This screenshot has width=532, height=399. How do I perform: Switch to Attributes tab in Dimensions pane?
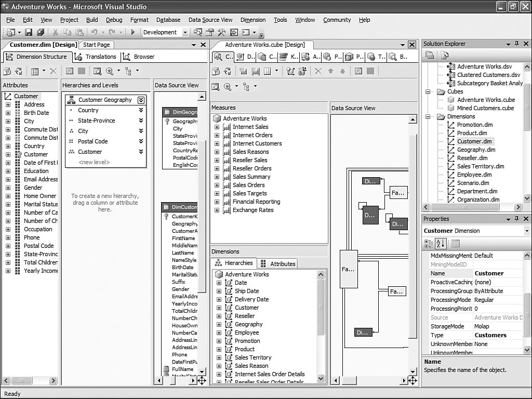pos(277,263)
